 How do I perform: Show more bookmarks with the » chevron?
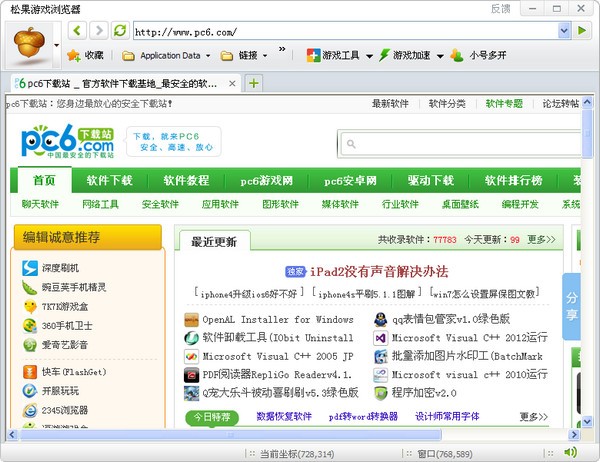282,49
